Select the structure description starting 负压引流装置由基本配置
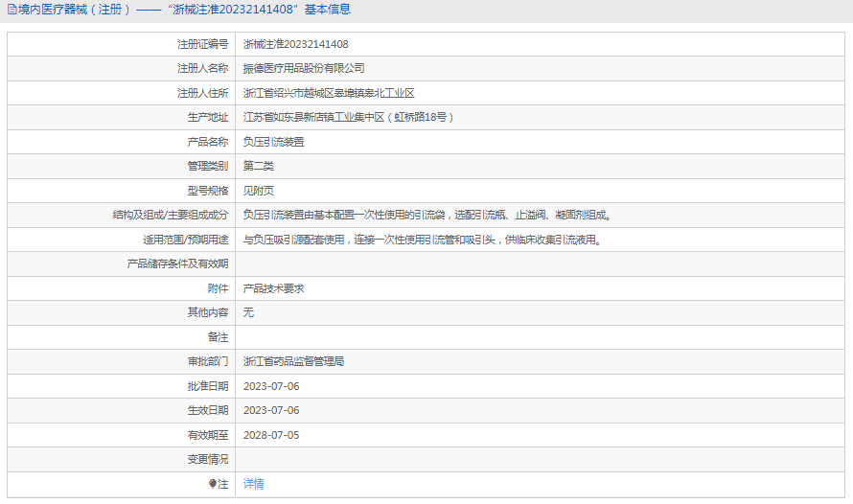The image size is (853, 504). [x=427, y=216]
